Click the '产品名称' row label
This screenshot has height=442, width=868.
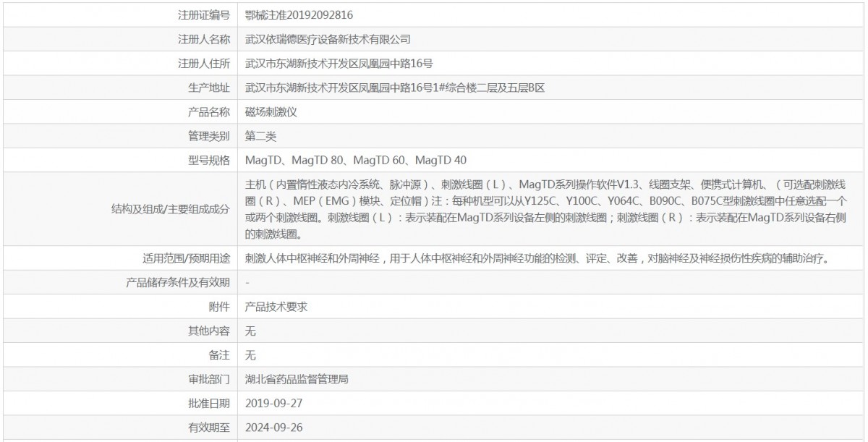[209, 112]
